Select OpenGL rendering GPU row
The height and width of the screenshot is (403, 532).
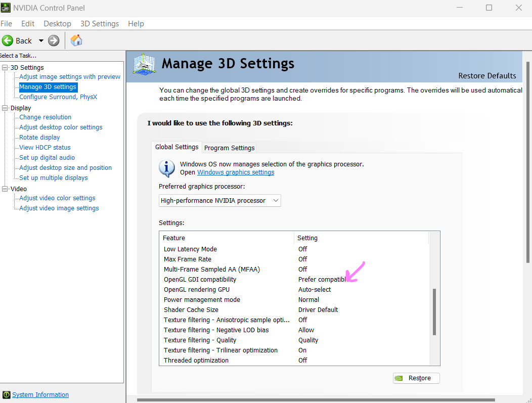coord(294,289)
